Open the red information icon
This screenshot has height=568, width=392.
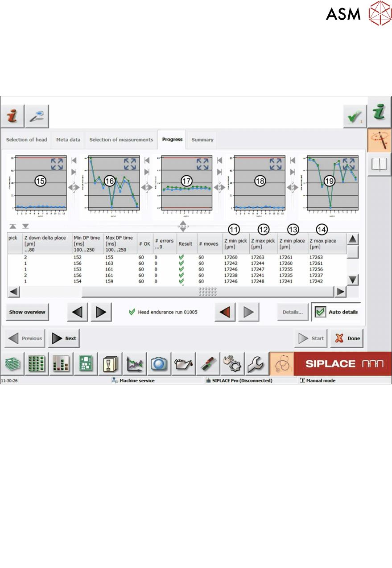[x=12, y=117]
